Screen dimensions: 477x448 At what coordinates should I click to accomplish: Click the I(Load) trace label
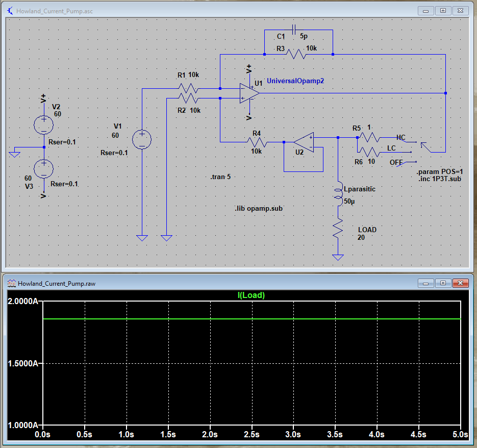(251, 294)
